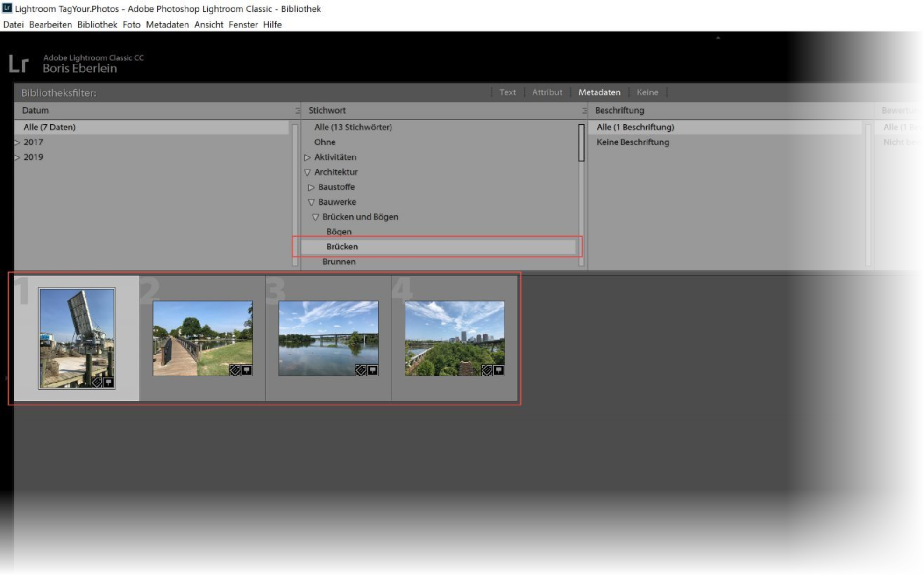Screen dimensions: 924x575
Task: Click GPS badge on city skyline photo
Action: pos(498,370)
